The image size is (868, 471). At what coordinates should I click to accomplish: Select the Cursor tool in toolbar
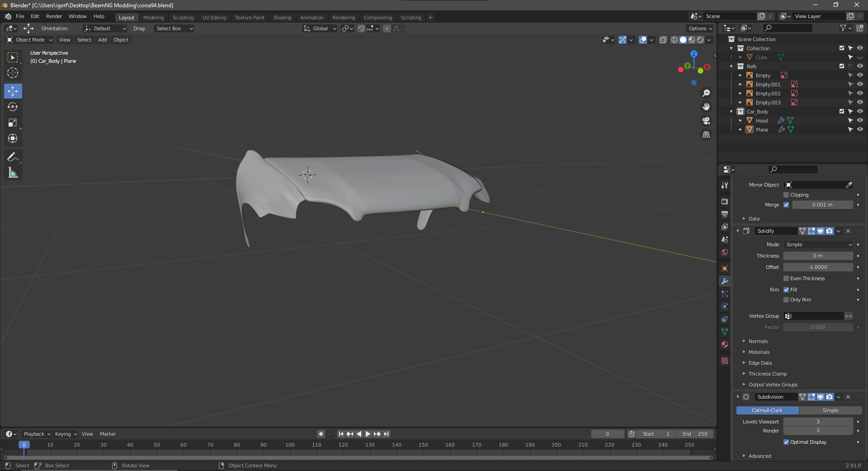[13, 73]
